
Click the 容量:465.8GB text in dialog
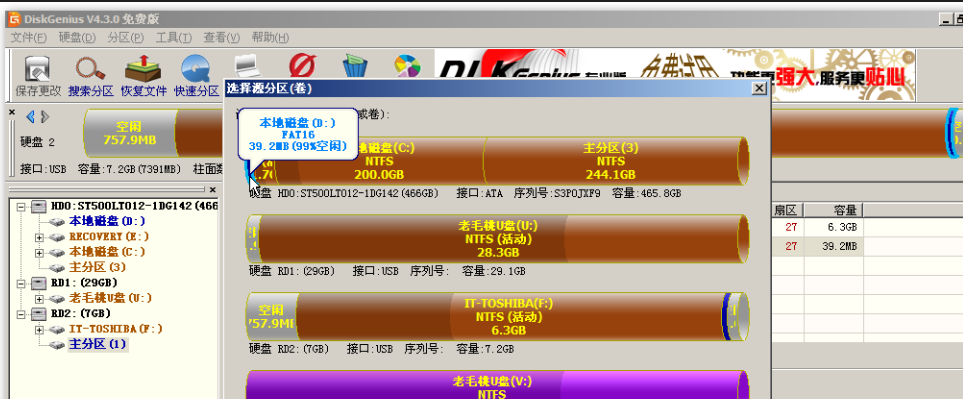646,193
